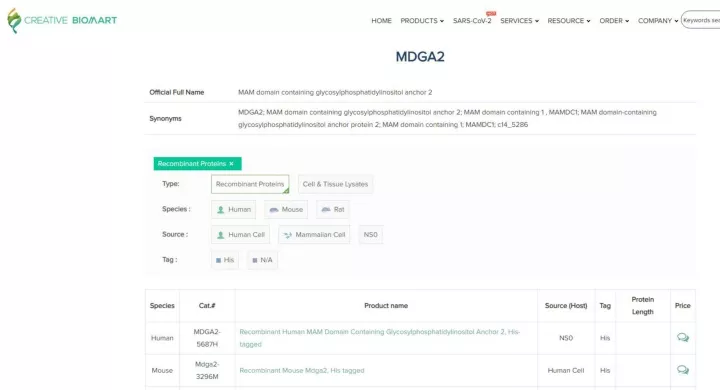The width and height of the screenshot is (720, 390).
Task: Filter by Human Cell source
Action: 240,235
